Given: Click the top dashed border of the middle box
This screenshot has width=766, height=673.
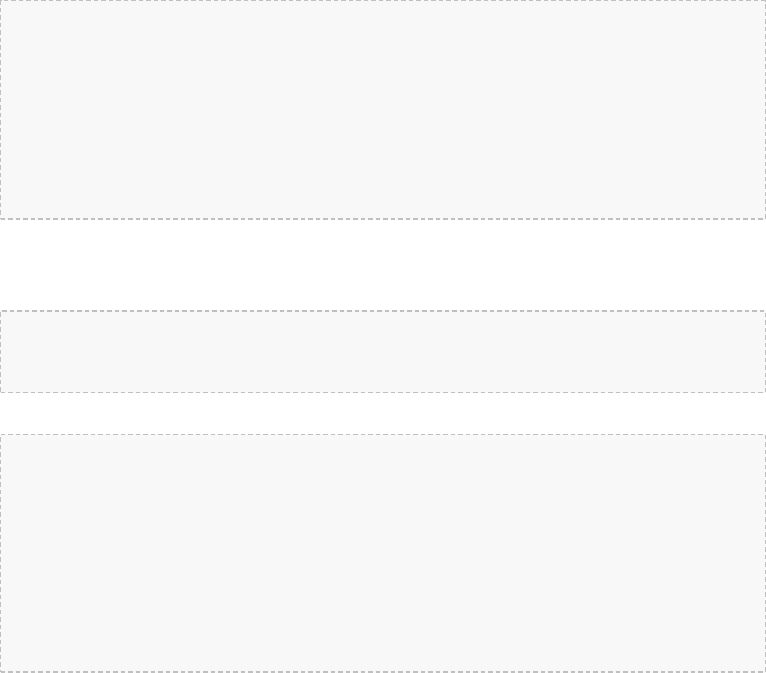Looking at the screenshot, I should pos(383,311).
